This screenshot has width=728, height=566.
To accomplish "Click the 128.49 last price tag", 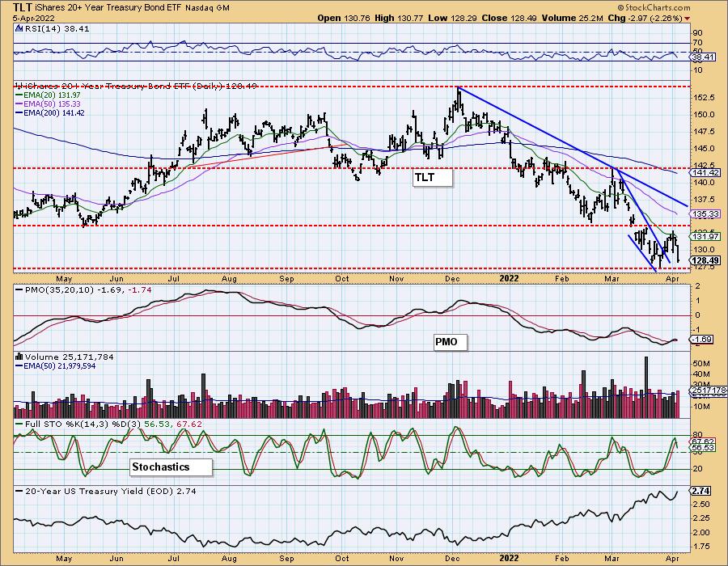I will 705,260.
